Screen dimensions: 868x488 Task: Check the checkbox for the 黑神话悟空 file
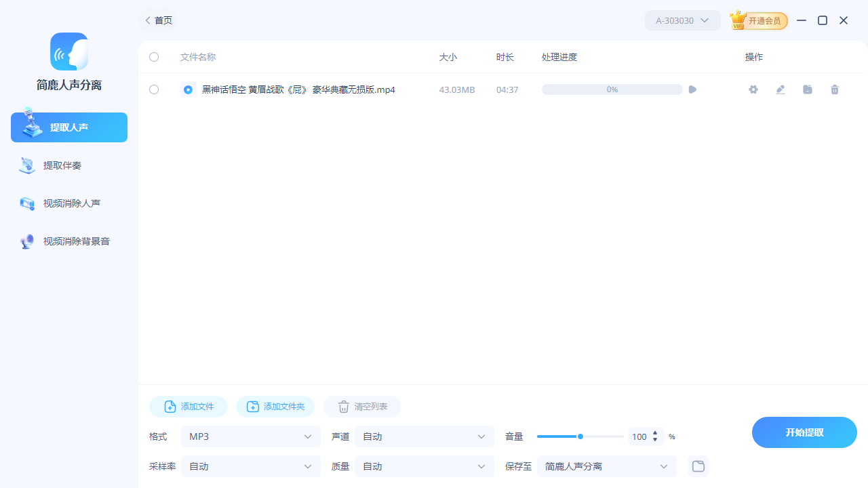click(153, 89)
